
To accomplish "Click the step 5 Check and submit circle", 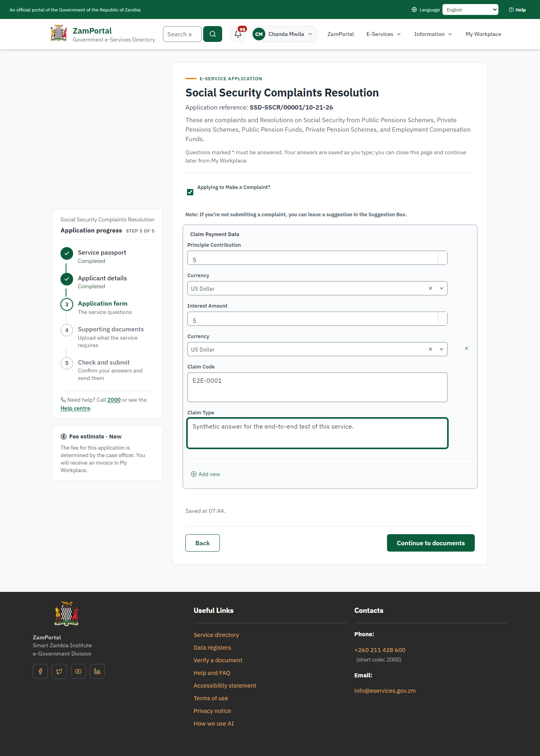I will coord(67,363).
